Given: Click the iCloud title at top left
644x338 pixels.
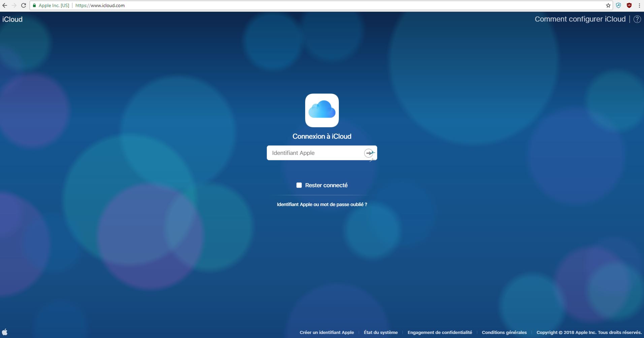Looking at the screenshot, I should point(12,19).
